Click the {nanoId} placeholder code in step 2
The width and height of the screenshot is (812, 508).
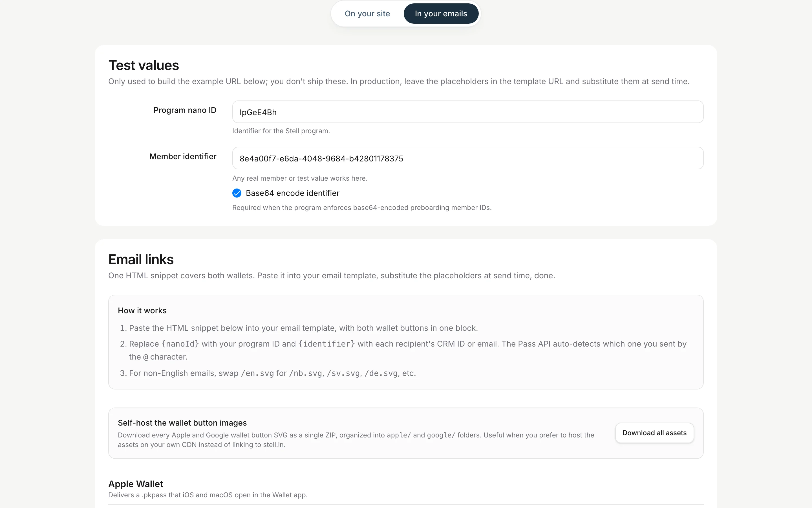(180, 344)
